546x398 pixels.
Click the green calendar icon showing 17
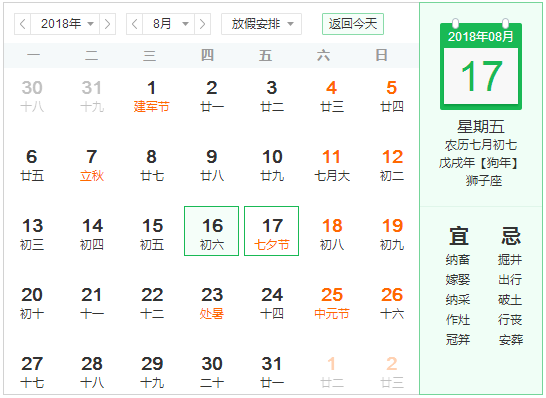click(x=481, y=64)
